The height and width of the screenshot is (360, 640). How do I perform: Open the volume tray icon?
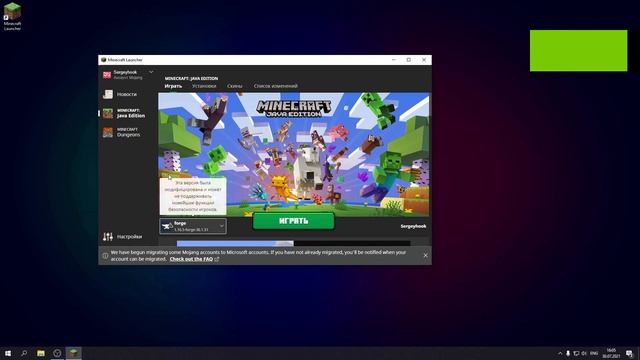584,353
